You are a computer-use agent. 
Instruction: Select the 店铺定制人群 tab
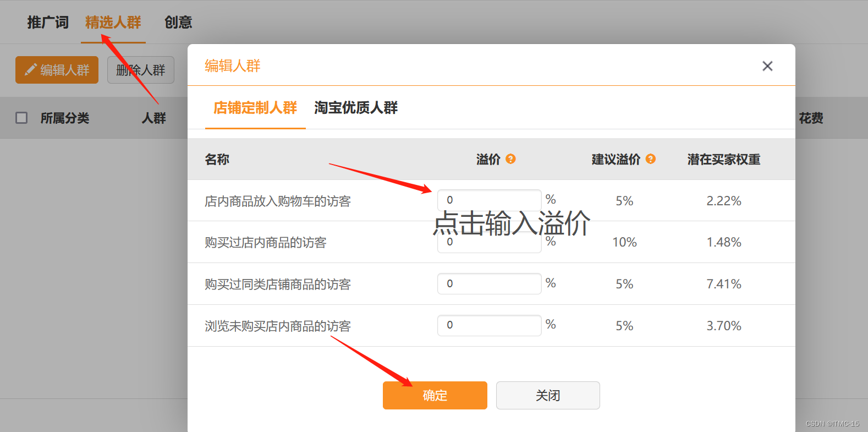click(x=255, y=108)
